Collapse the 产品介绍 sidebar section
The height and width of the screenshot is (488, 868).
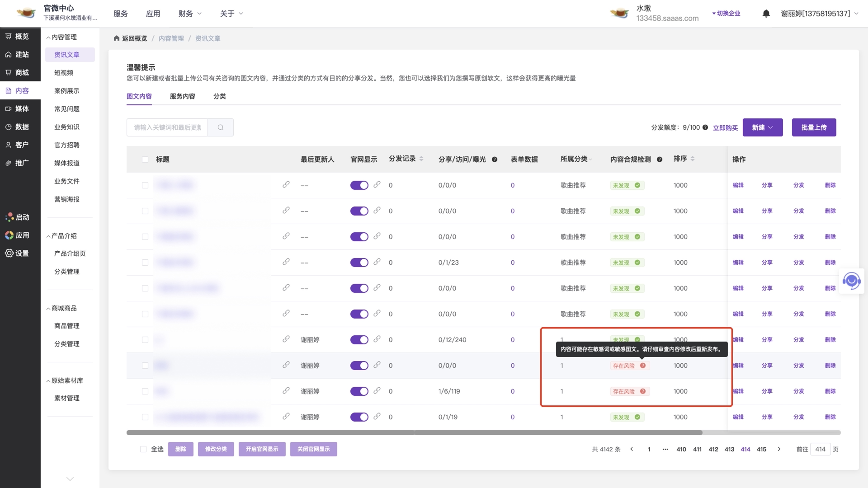click(61, 236)
